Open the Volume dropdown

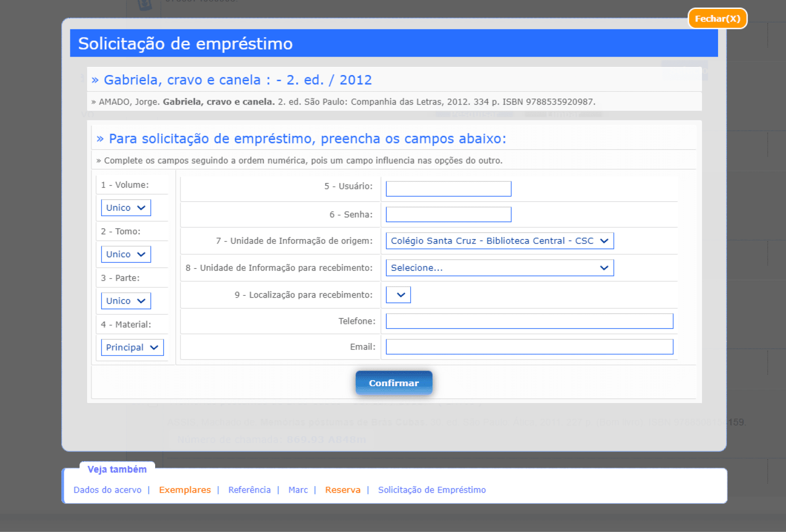[x=126, y=208]
